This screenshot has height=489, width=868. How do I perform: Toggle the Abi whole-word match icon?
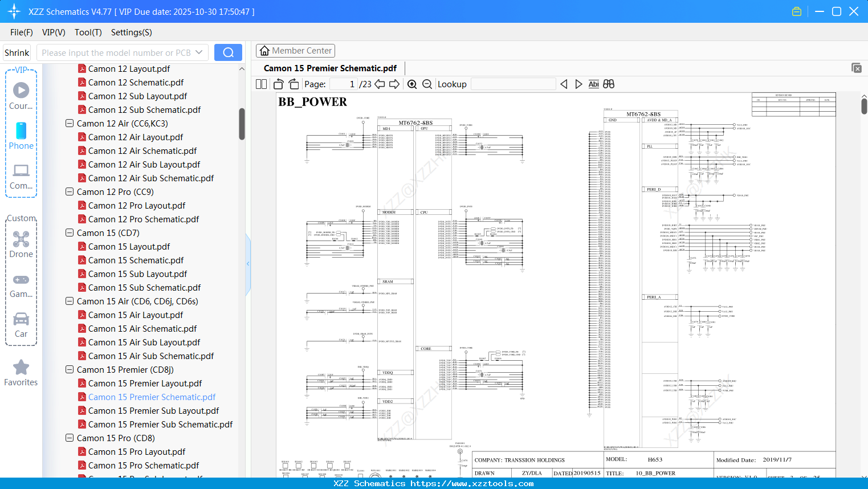[593, 84]
